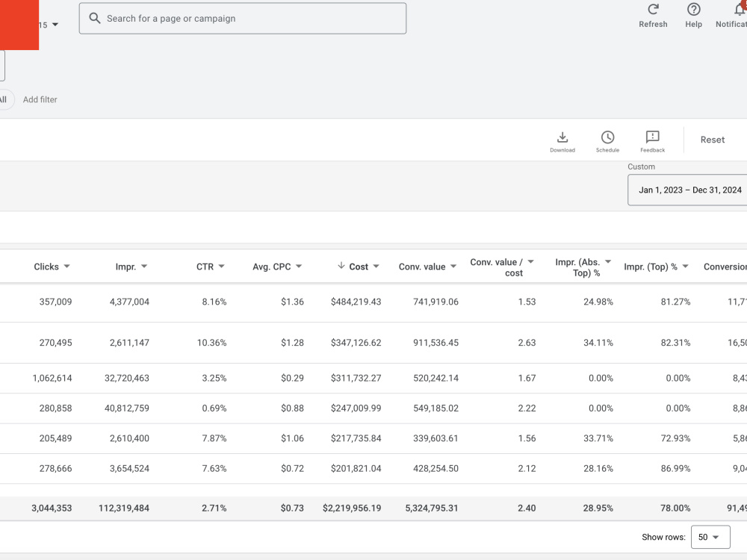Open the Impr. column dropdown arrow
Viewport: 747px width, 560px height.
[144, 267]
